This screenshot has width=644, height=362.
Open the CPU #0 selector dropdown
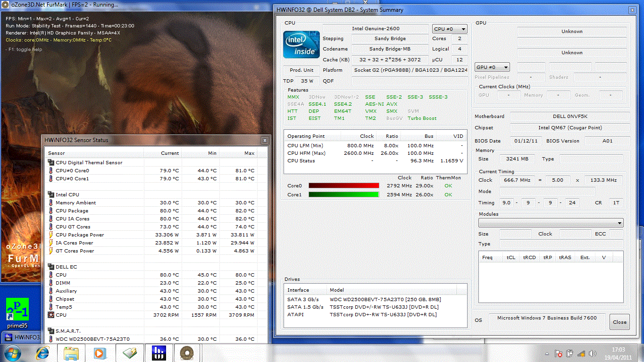(450, 29)
